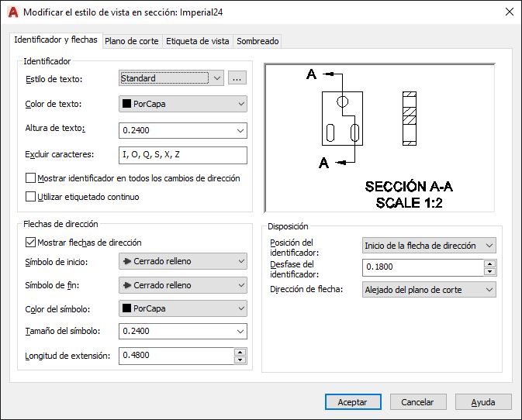Image resolution: width=522 pixels, height=420 pixels.
Task: Switch to Plano de corte tab
Action: tap(132, 41)
